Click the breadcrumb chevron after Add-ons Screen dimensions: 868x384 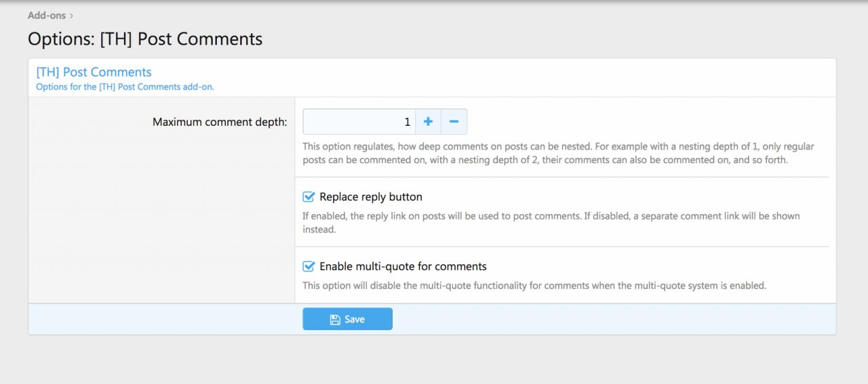[x=72, y=15]
